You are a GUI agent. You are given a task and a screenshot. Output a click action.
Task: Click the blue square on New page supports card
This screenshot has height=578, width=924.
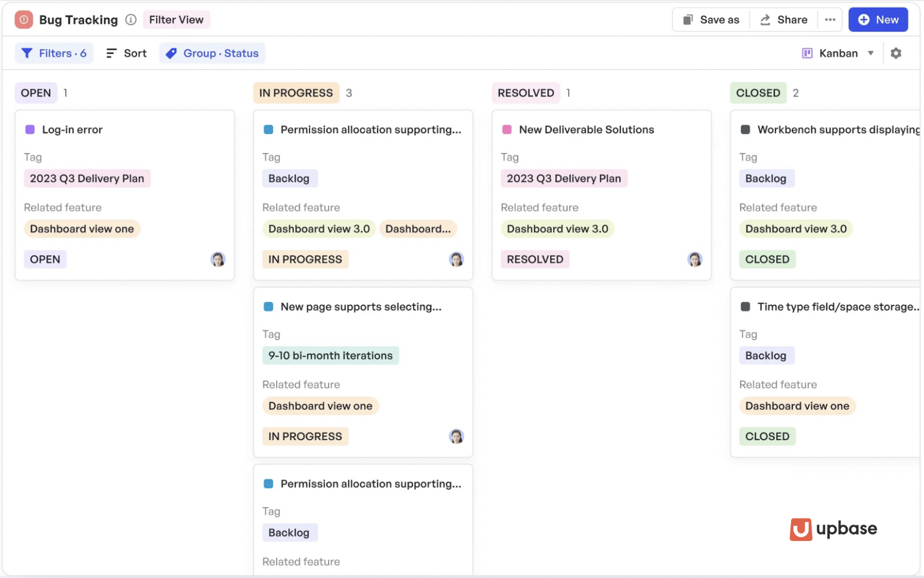(x=268, y=306)
